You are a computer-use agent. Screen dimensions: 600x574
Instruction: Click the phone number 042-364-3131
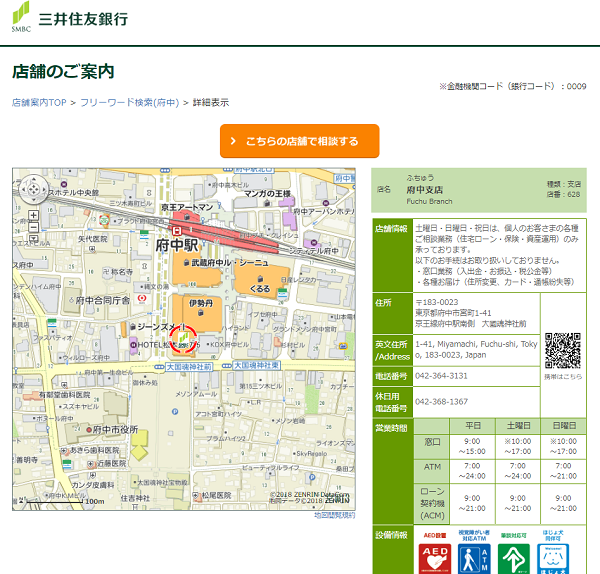441,376
